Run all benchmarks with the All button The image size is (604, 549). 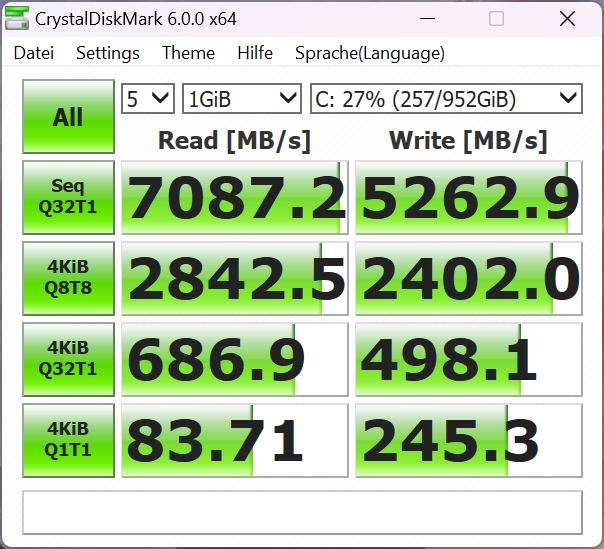pyautogui.click(x=68, y=116)
